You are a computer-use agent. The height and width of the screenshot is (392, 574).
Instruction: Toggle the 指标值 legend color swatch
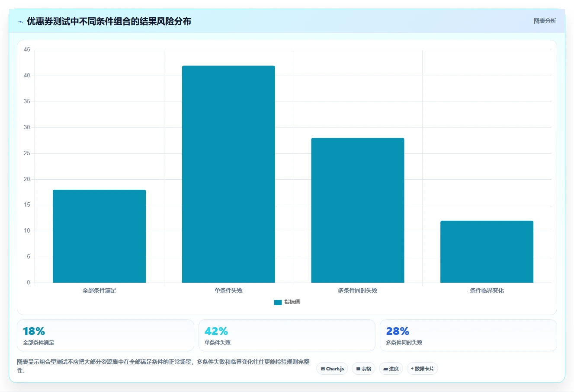pos(278,303)
